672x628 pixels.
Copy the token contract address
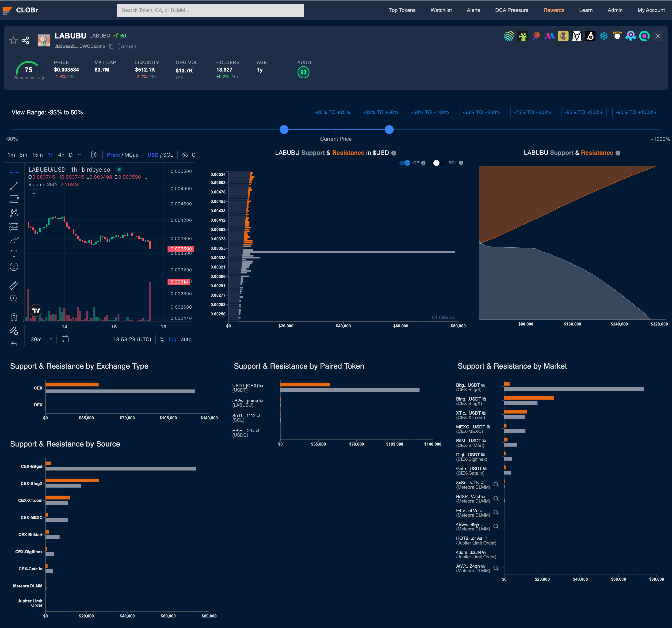pos(111,46)
